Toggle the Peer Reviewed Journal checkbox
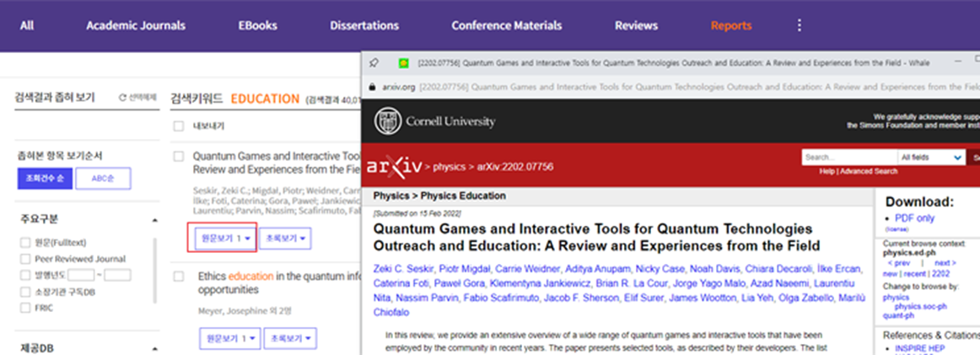 [25, 259]
